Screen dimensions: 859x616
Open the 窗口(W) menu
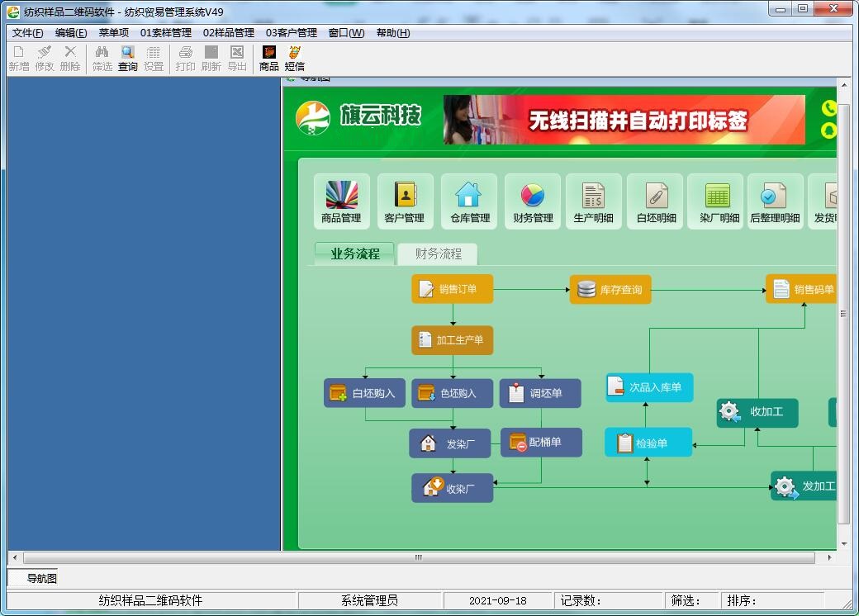pos(346,33)
